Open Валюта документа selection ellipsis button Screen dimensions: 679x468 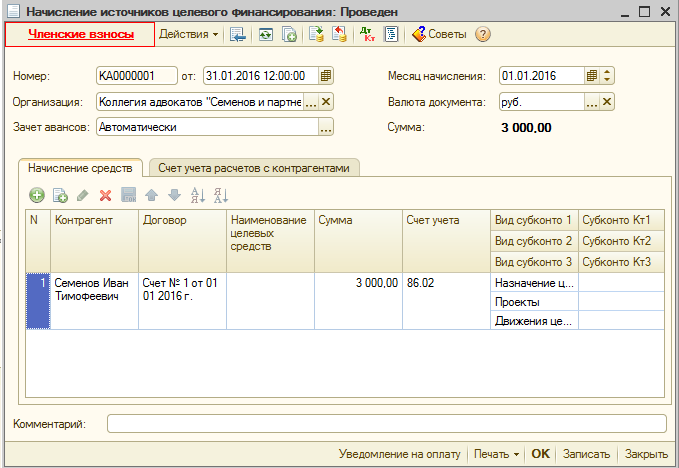(x=592, y=102)
